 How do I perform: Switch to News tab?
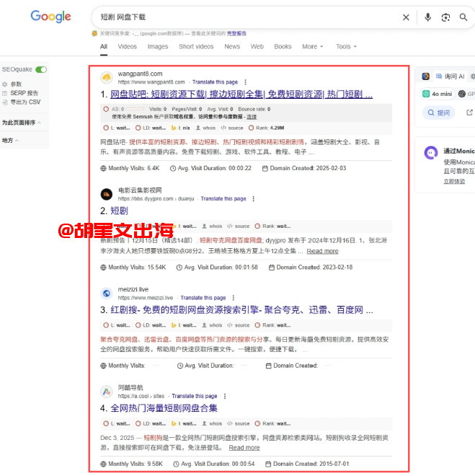232,46
